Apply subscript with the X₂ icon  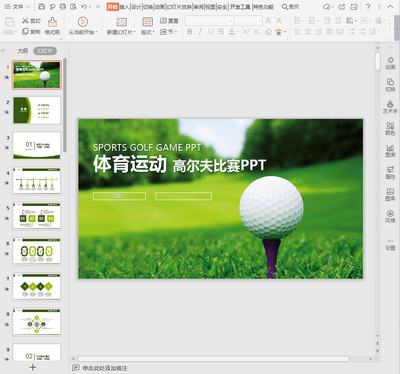tap(257, 32)
